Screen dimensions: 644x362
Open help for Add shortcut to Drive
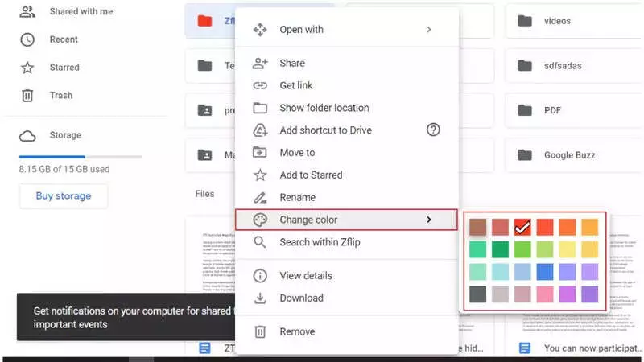tap(433, 130)
